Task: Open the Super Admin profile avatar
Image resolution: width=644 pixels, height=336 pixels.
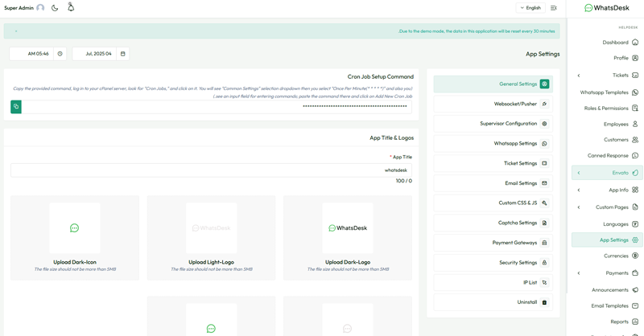Action: [40, 8]
